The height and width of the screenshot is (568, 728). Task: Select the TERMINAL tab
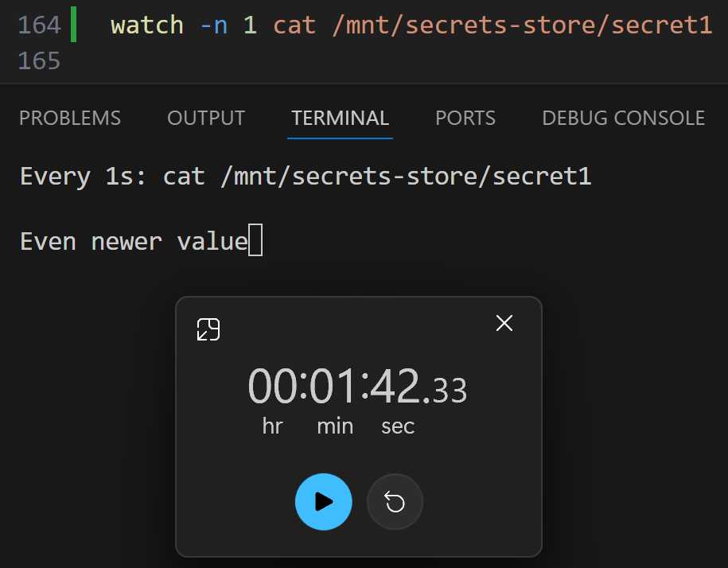point(341,118)
